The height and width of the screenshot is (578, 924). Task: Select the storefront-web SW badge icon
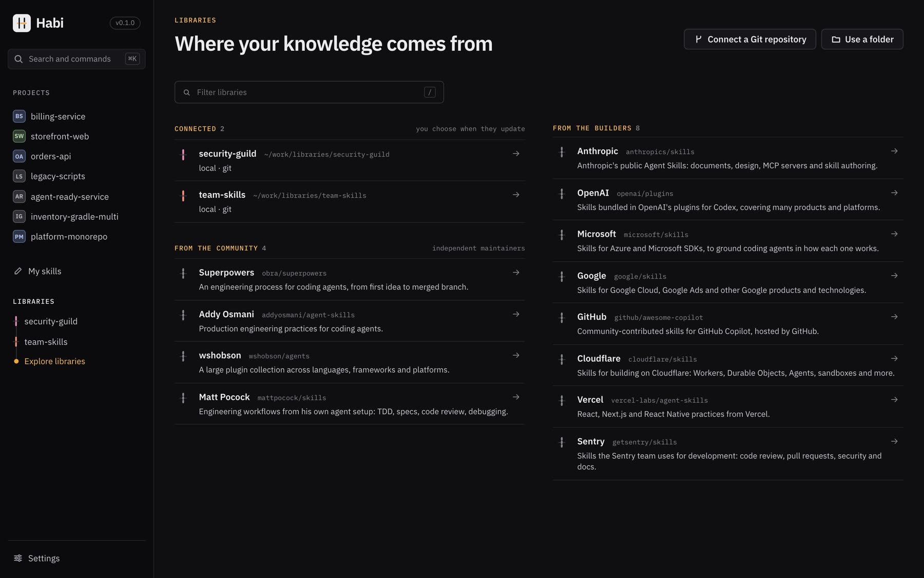pos(19,137)
